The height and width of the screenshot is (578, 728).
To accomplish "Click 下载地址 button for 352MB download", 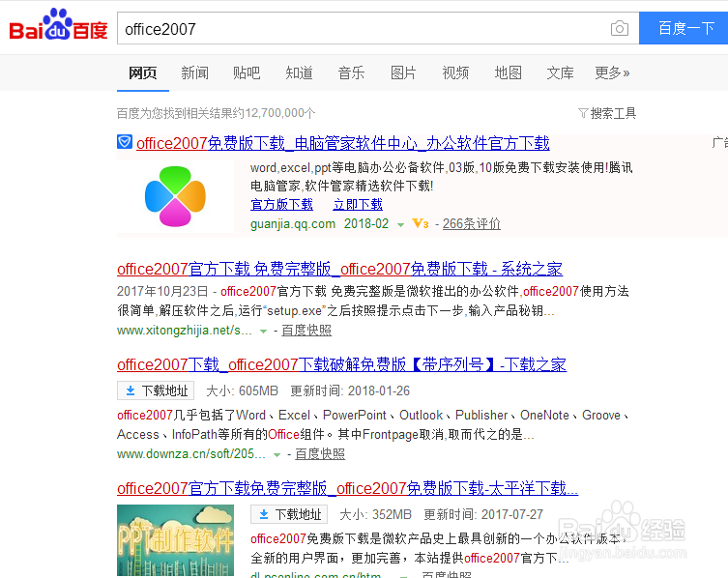I will [x=289, y=514].
